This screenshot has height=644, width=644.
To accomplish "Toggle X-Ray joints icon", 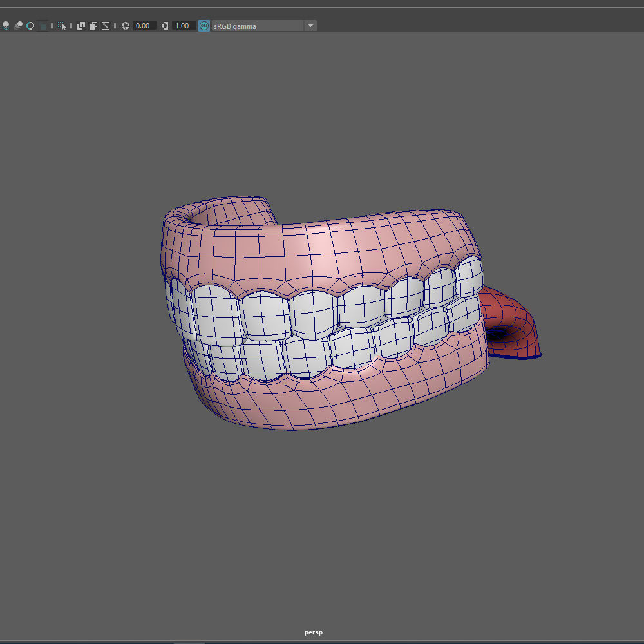I will pos(106,26).
